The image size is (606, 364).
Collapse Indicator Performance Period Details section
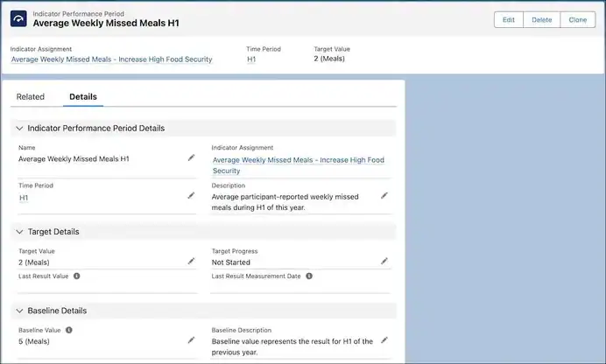20,128
